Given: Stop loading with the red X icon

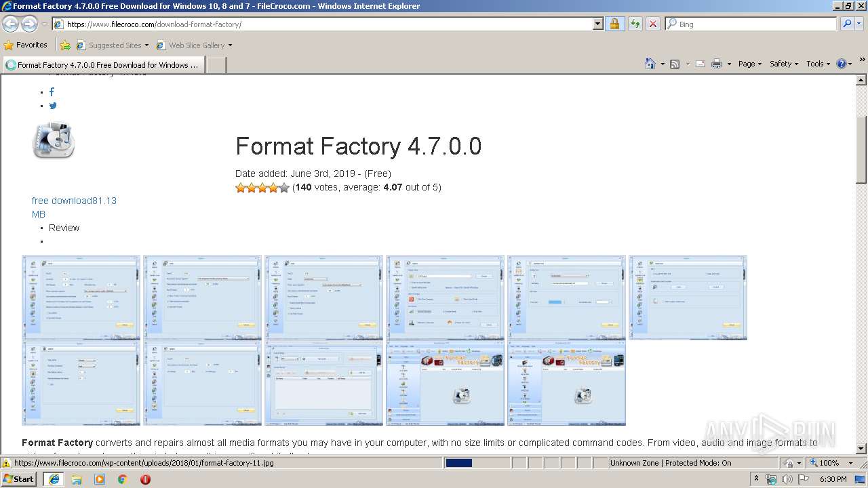Looking at the screenshot, I should point(652,24).
